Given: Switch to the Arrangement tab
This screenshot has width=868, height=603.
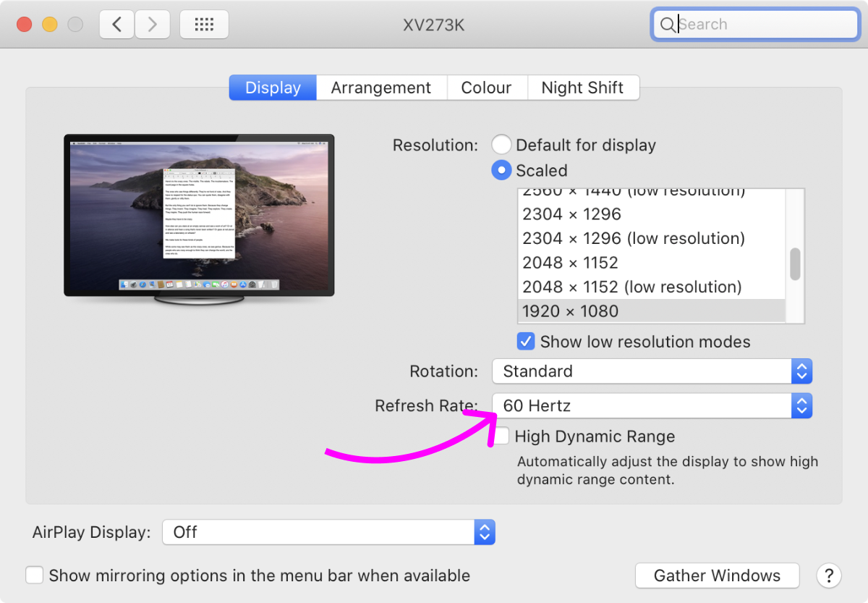Looking at the screenshot, I should [x=380, y=88].
